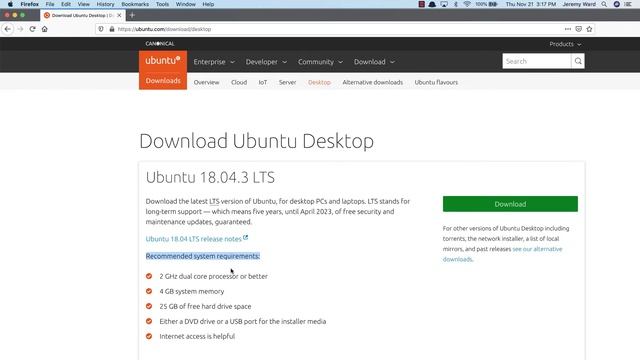Viewport: 640px width, 360px height.
Task: Open the Apple menu
Action: pyautogui.click(x=10, y=4)
